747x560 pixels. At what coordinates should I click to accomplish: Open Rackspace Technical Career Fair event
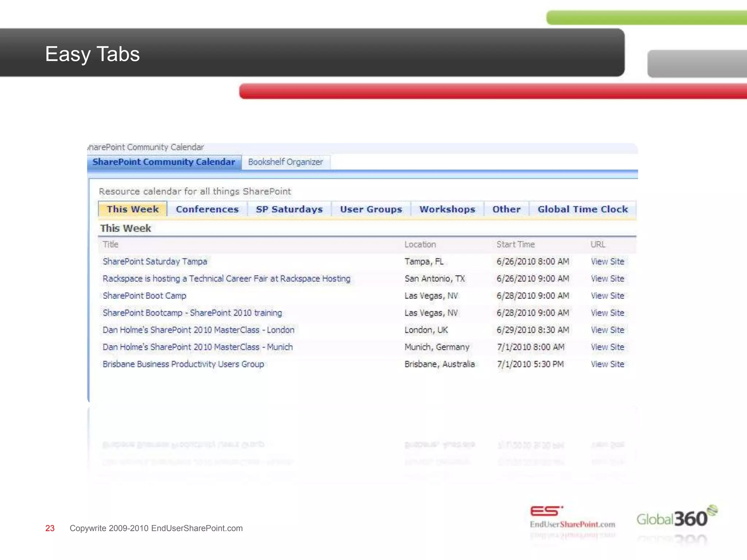tap(227, 279)
